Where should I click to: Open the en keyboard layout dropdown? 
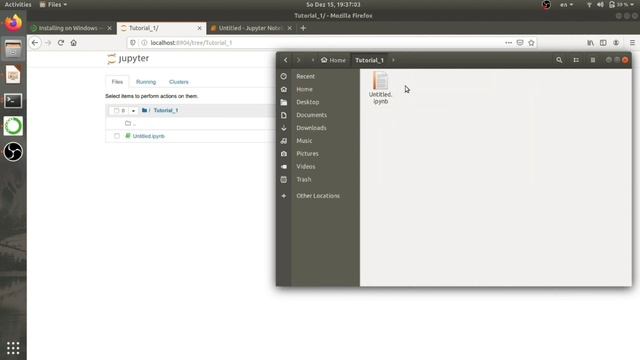(x=567, y=4)
